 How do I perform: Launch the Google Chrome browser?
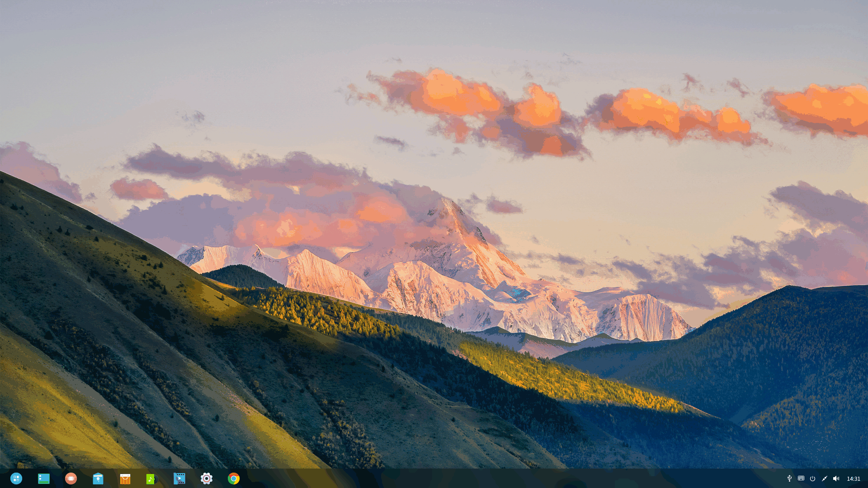[x=234, y=479]
